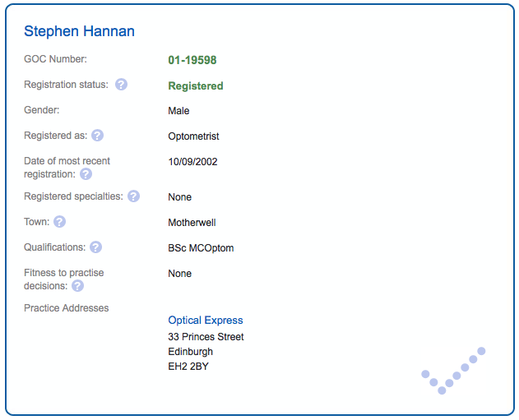The image size is (519, 420).
Task: Select the GOC Number label
Action: 56,59
